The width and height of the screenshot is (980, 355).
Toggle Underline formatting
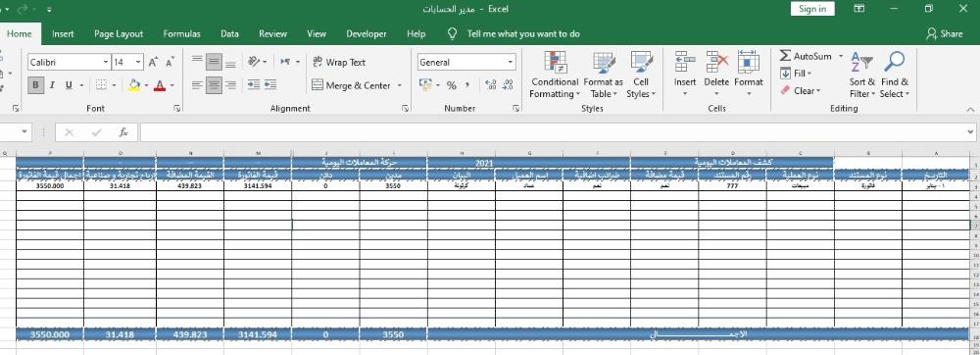pos(68,85)
